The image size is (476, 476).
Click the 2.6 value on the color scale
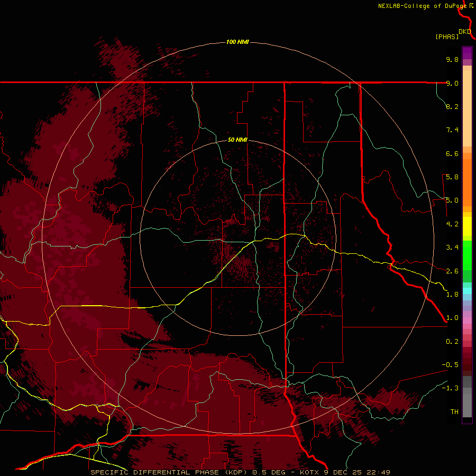[452, 271]
